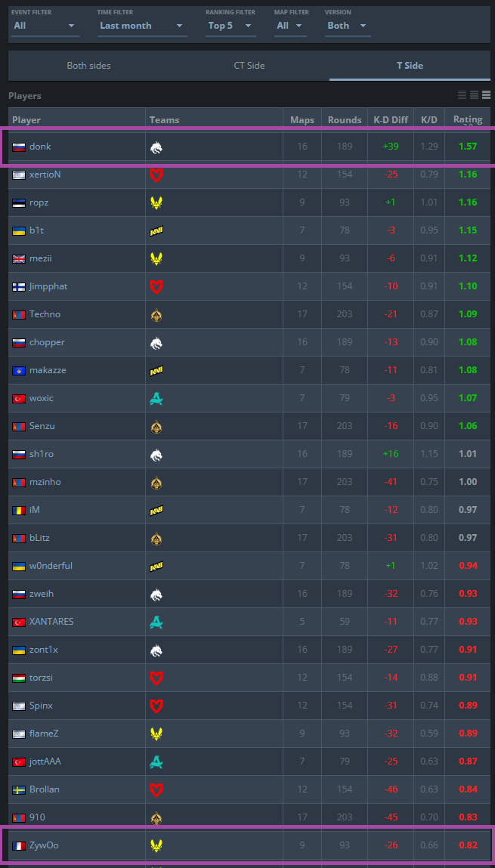This screenshot has width=495, height=868.
Task: Click Team Spirit logo in donk's row
Action: click(156, 147)
